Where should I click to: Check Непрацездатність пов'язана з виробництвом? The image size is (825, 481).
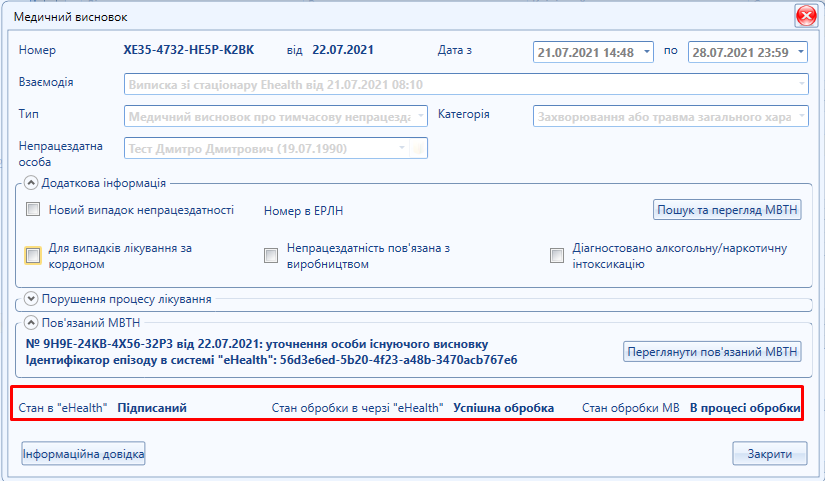point(271,256)
